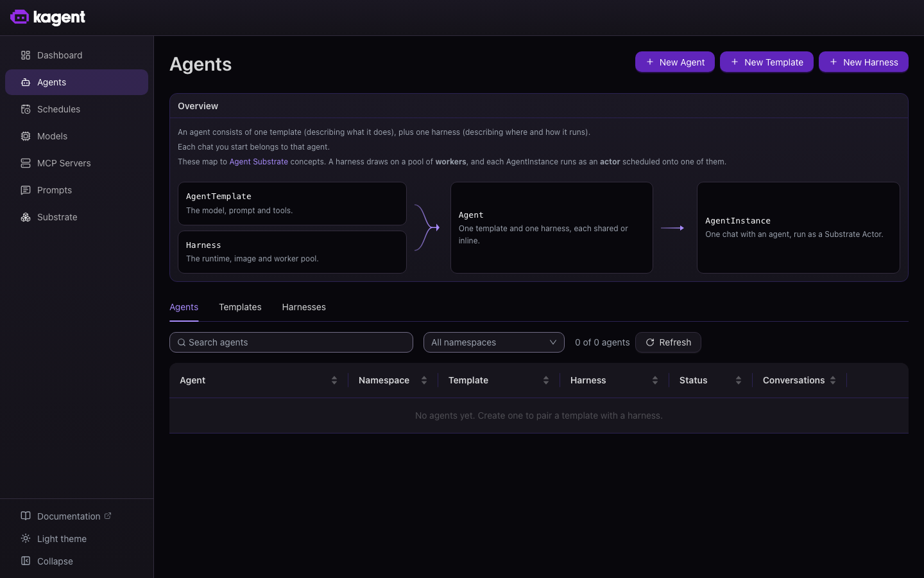Sort by the Namespace column arrows
Image resolution: width=924 pixels, height=578 pixels.
coord(424,380)
